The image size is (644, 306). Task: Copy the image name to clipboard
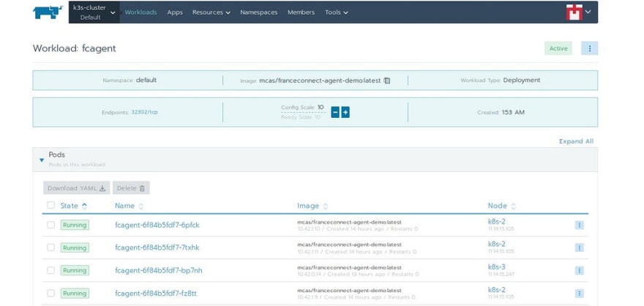[x=387, y=81]
